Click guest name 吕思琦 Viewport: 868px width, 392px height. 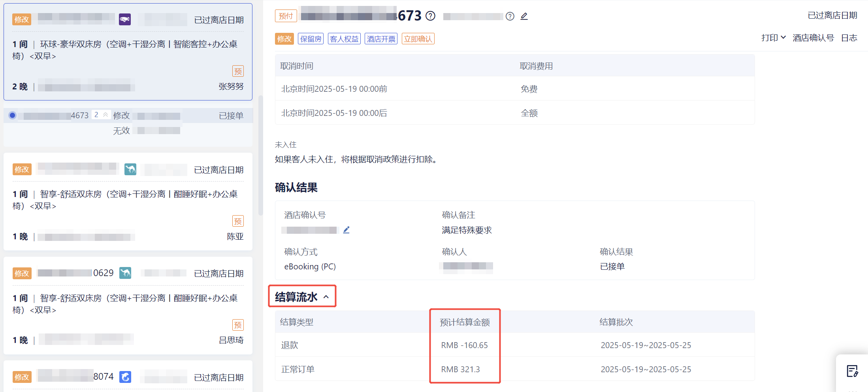pyautogui.click(x=231, y=340)
